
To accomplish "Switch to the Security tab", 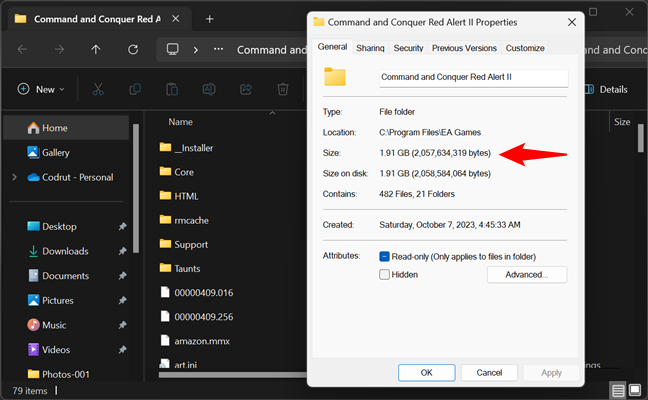I will 408,47.
